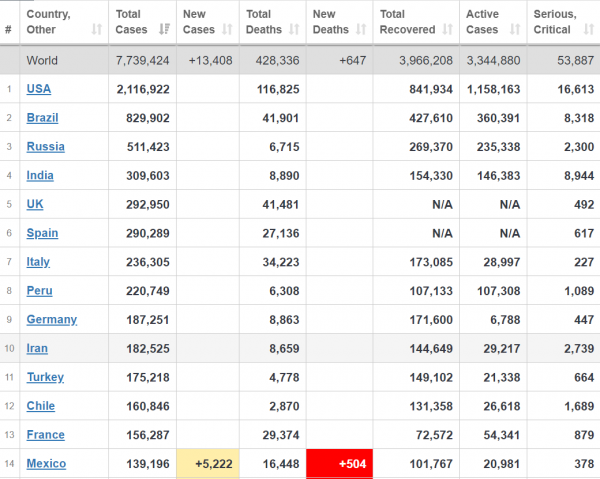Click Total Deaths sort arrows

pos(294,29)
